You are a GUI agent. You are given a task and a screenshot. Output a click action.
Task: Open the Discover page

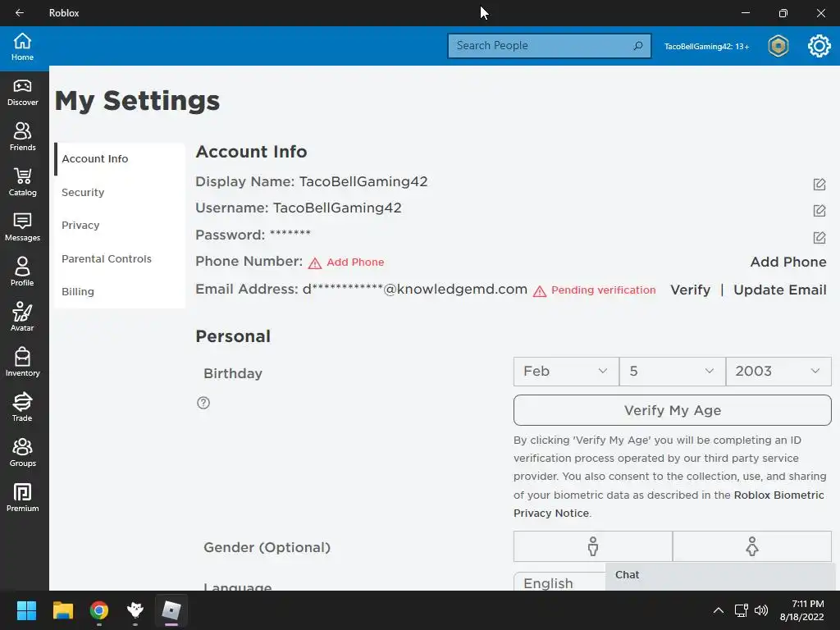pyautogui.click(x=22, y=93)
